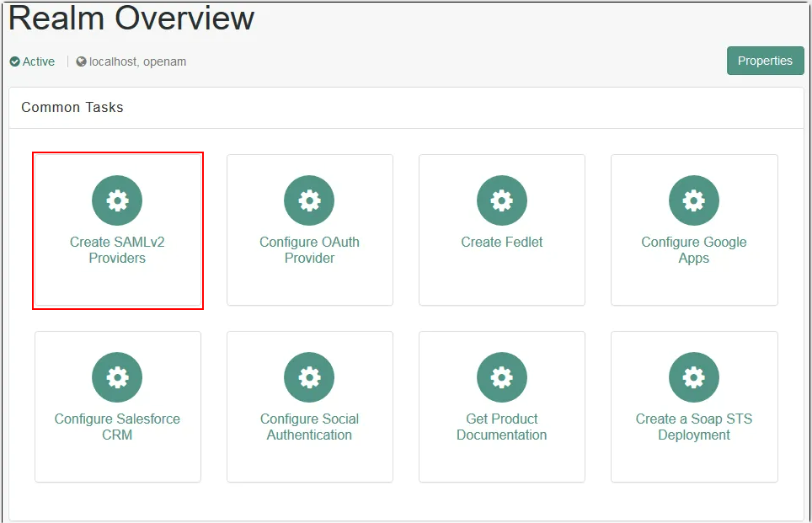
Task: Open the Configure OAuth Provider task
Action: [309, 229]
